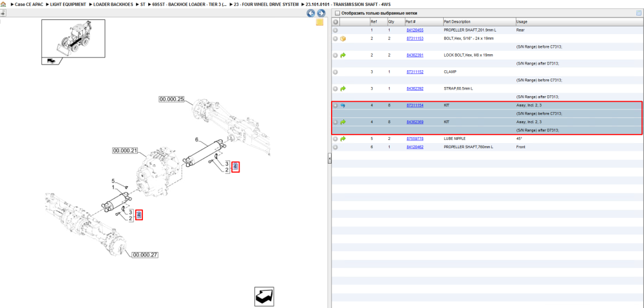
Task: Select 'CLAMP' description text
Action: coord(450,72)
